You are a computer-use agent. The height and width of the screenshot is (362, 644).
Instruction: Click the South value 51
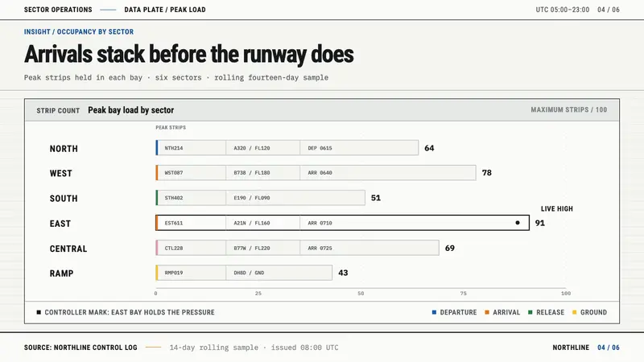click(376, 198)
